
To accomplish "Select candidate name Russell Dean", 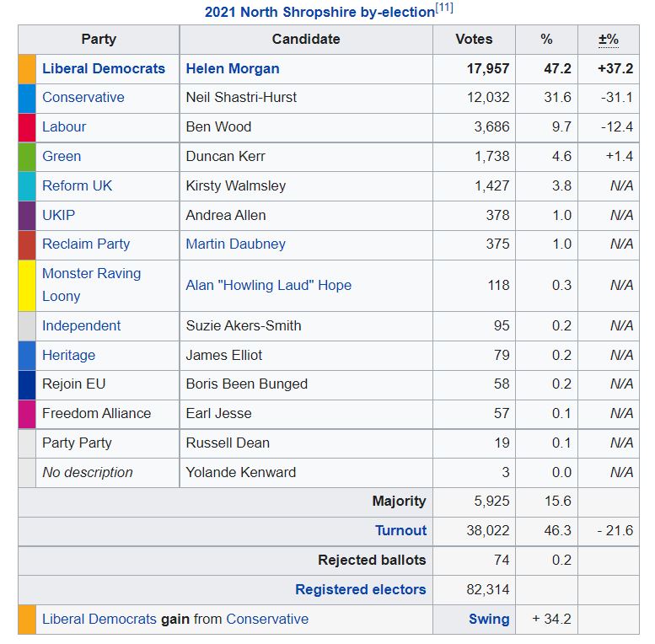I will pyautogui.click(x=228, y=443).
